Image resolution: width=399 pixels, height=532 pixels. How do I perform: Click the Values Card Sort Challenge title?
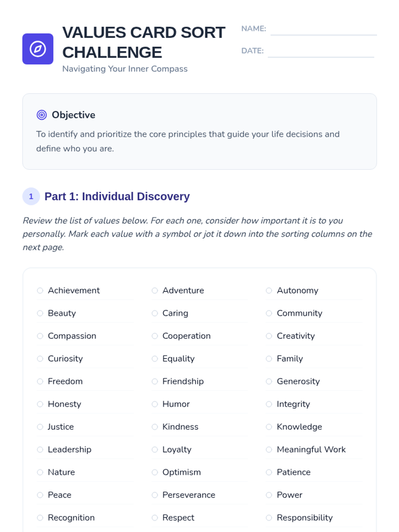[144, 42]
